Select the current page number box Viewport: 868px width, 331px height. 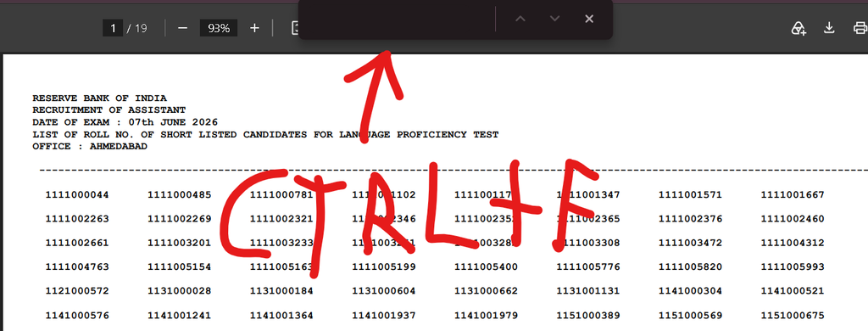[113, 28]
